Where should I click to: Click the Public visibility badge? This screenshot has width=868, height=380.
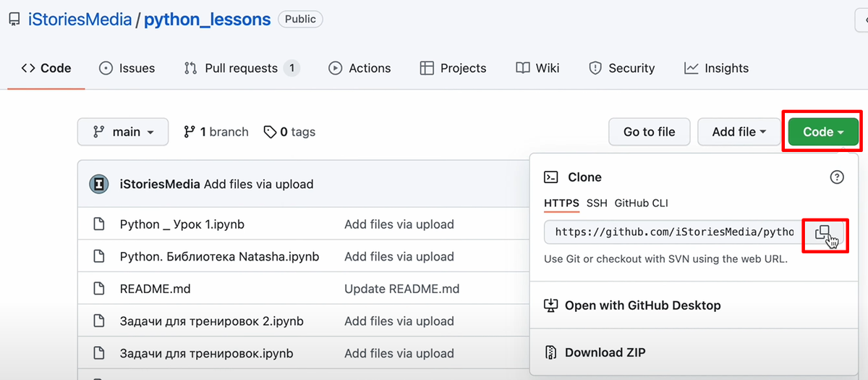pyautogui.click(x=300, y=20)
